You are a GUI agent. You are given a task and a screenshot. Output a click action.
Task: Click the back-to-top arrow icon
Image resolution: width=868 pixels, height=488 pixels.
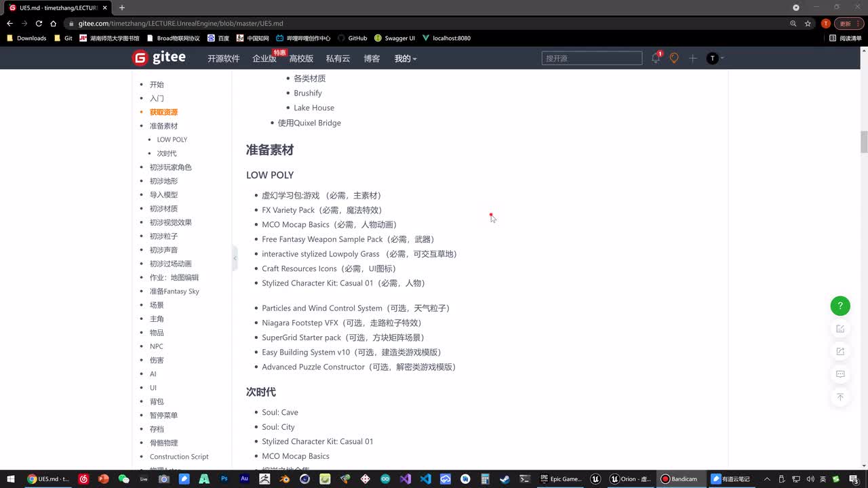[840, 397]
